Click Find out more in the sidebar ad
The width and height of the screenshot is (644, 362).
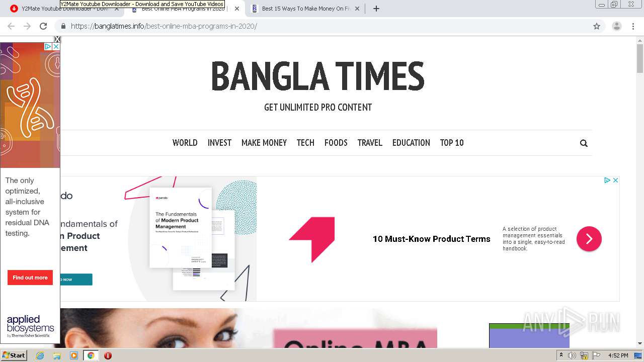pos(30,278)
